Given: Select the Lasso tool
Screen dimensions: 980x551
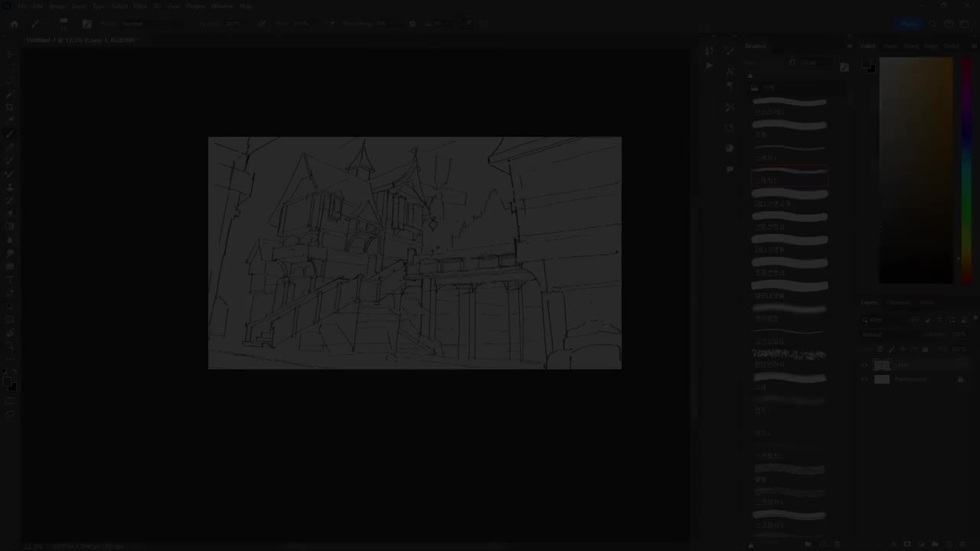Looking at the screenshot, I should [10, 80].
